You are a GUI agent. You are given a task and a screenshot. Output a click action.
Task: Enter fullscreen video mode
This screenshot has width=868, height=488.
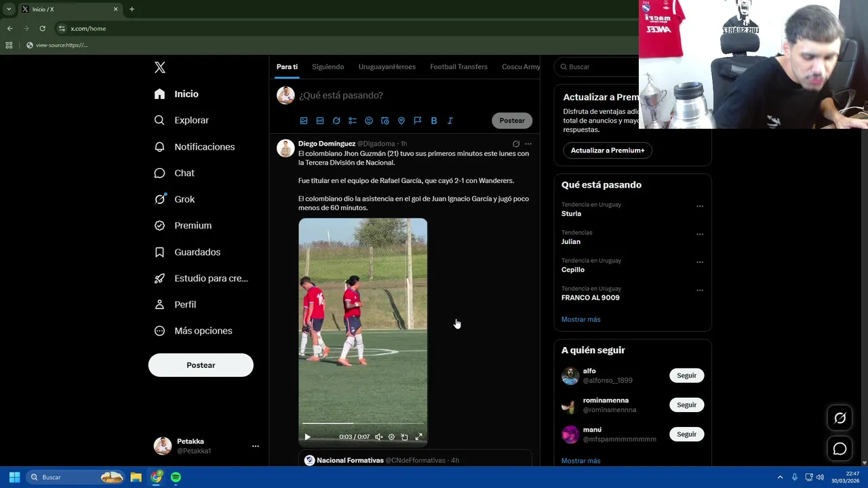click(419, 437)
